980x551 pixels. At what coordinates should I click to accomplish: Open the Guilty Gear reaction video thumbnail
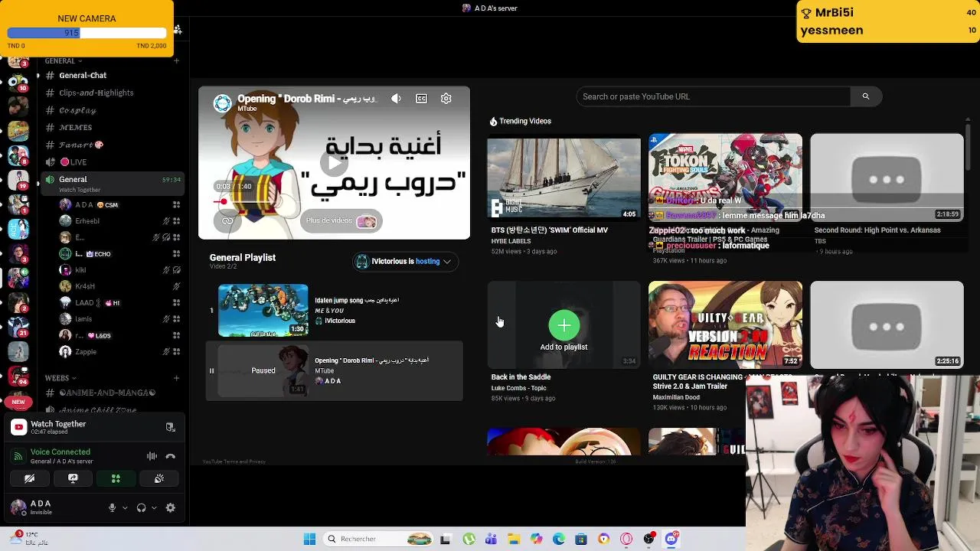pos(725,324)
